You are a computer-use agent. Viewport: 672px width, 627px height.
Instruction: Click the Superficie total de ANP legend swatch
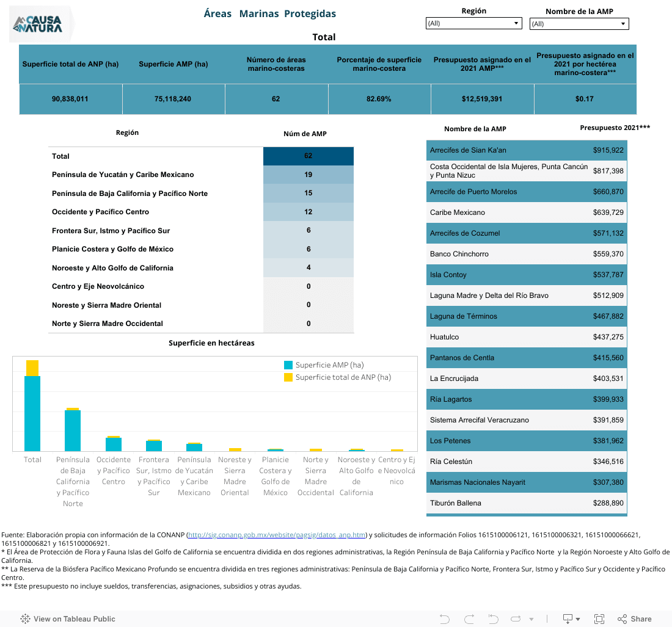(x=288, y=377)
